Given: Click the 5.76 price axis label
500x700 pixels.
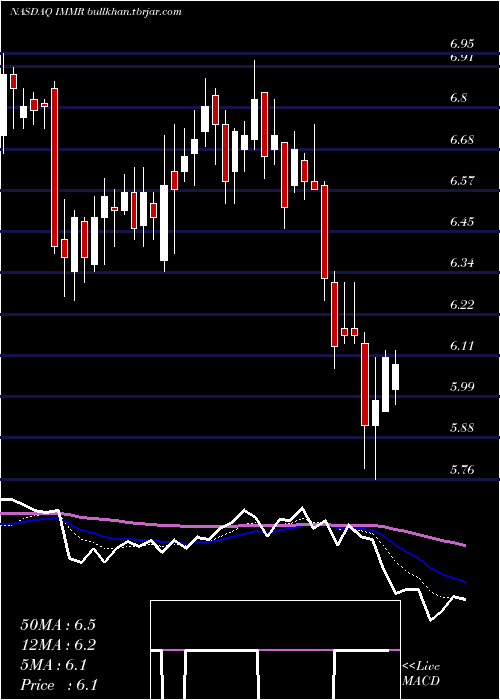Looking at the screenshot, I should pos(462,470).
